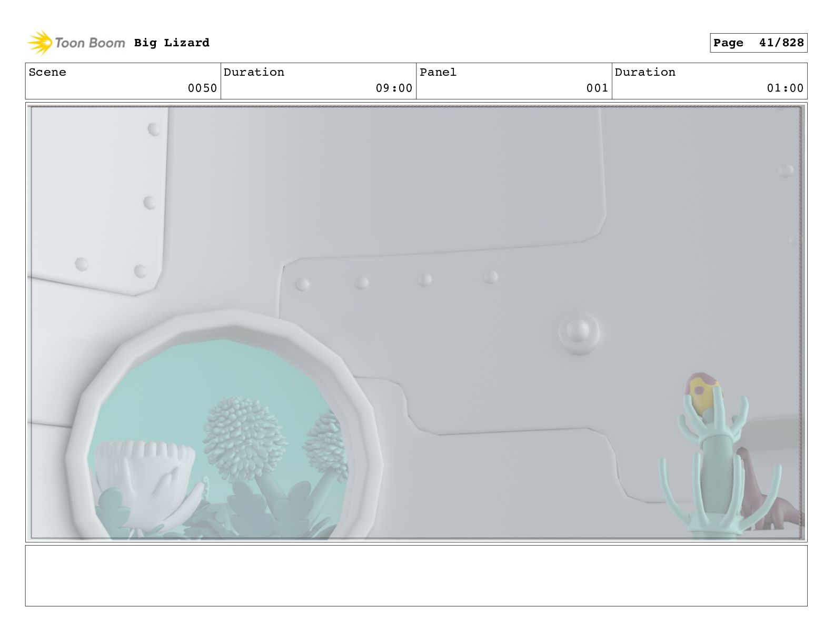Click panel number '001'
This screenshot has width=834, height=644.
point(598,88)
